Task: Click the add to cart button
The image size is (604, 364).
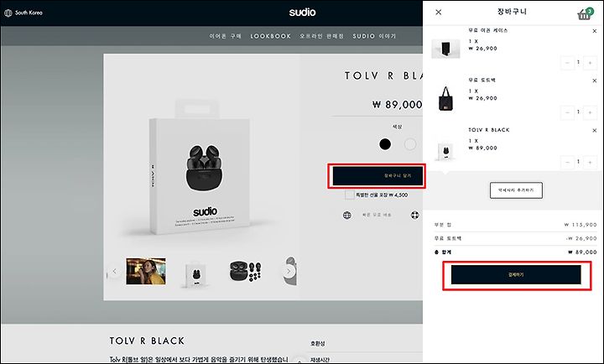Action: (377, 176)
